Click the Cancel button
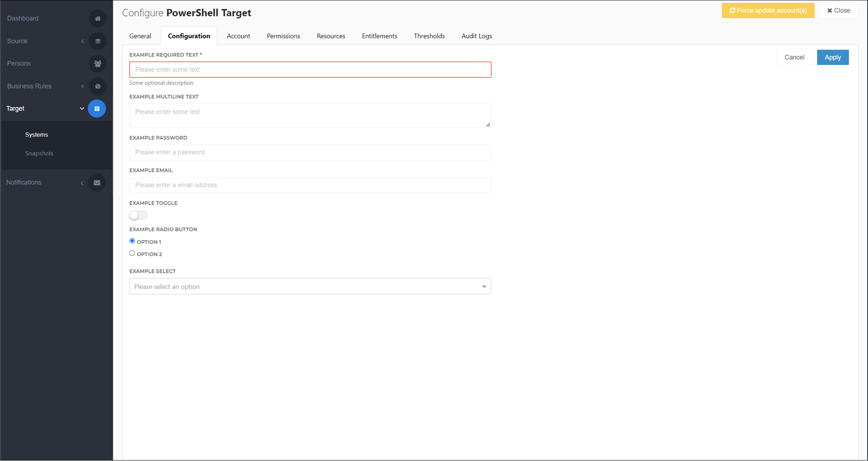The image size is (868, 461). point(794,57)
